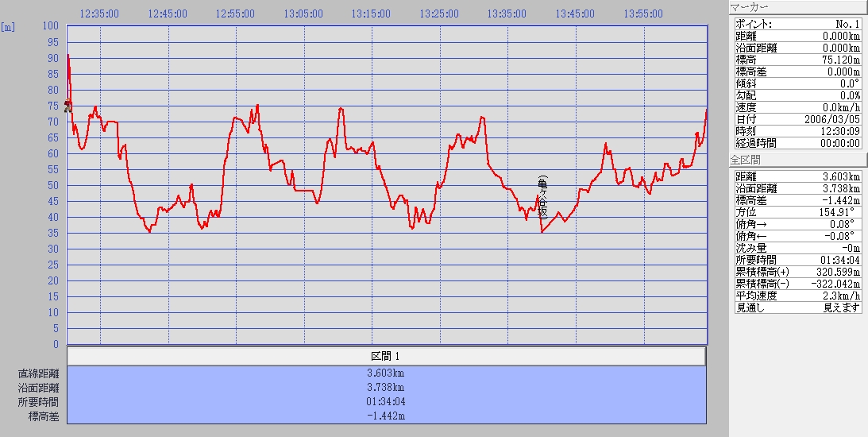Click the 3.603km 直線距離 value below the graph
This screenshot has width=868, height=437.
click(386, 373)
